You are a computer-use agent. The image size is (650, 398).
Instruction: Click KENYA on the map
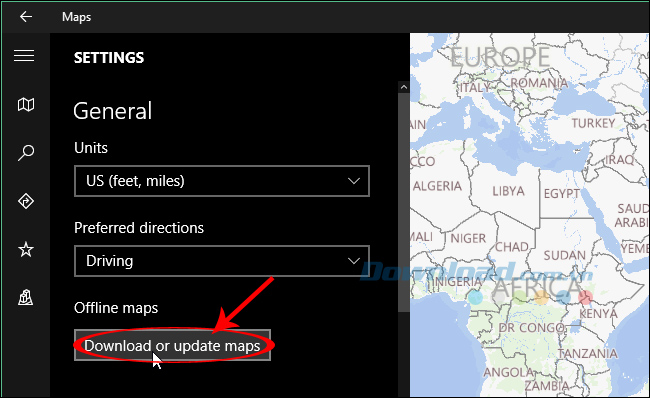coord(598,313)
